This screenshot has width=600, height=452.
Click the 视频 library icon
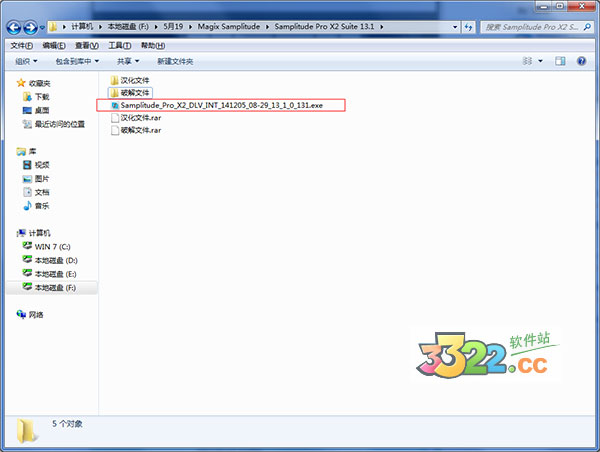tap(27, 165)
